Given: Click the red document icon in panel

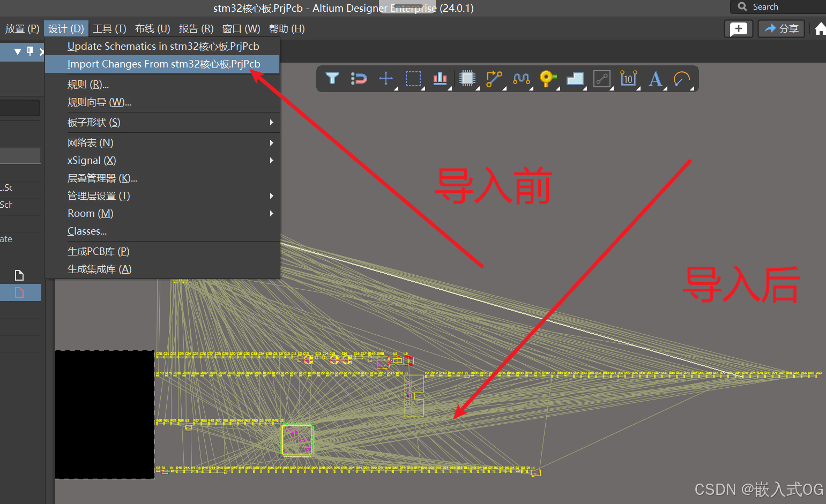Looking at the screenshot, I should (19, 292).
